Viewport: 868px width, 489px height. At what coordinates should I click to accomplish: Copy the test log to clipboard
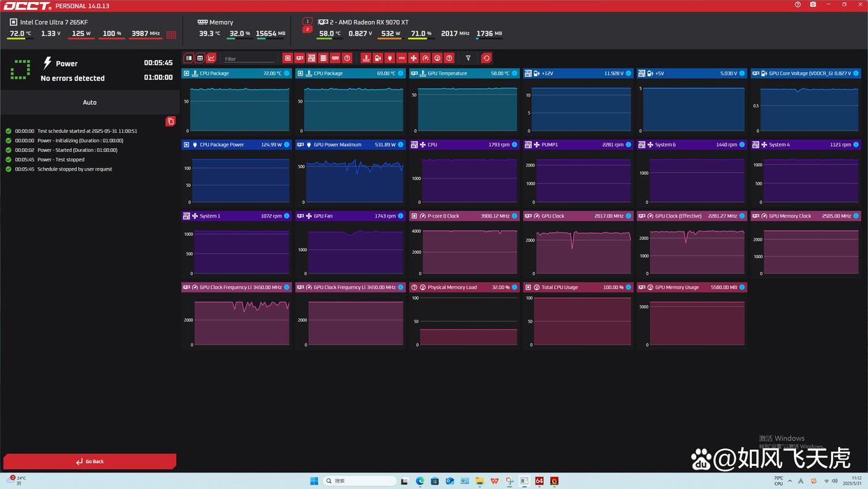coord(171,121)
